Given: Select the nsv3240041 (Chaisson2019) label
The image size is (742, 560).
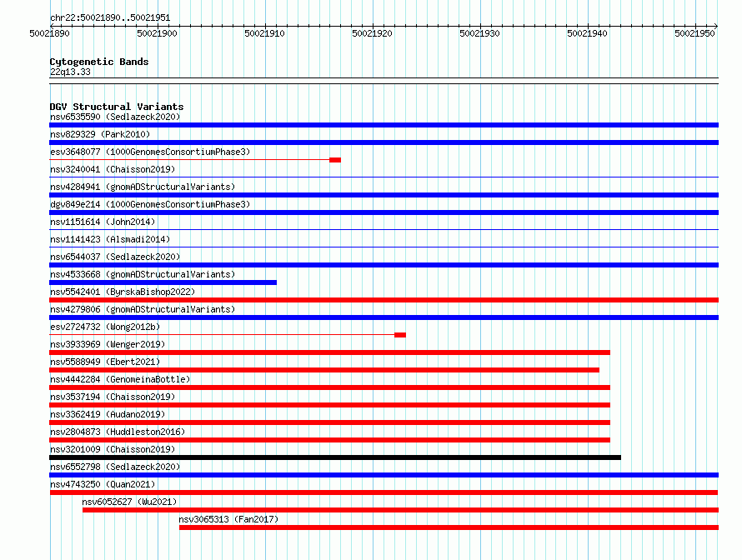Looking at the screenshot, I should point(113,169).
